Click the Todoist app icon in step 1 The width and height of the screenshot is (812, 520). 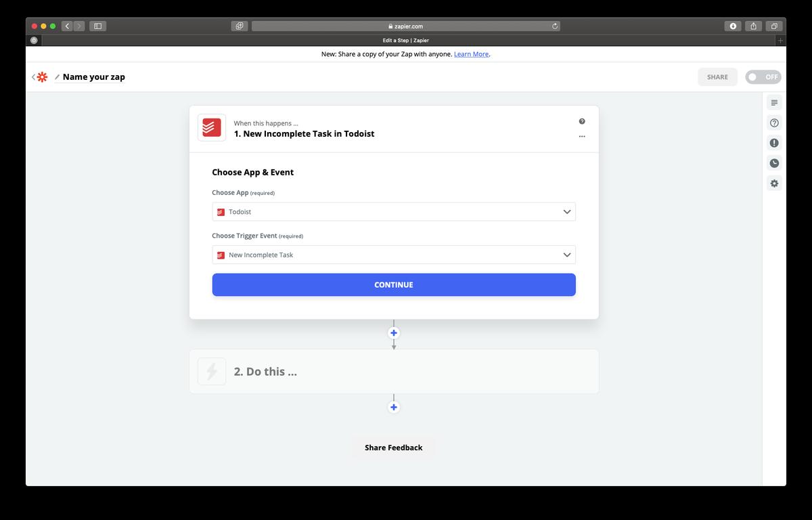pos(212,127)
